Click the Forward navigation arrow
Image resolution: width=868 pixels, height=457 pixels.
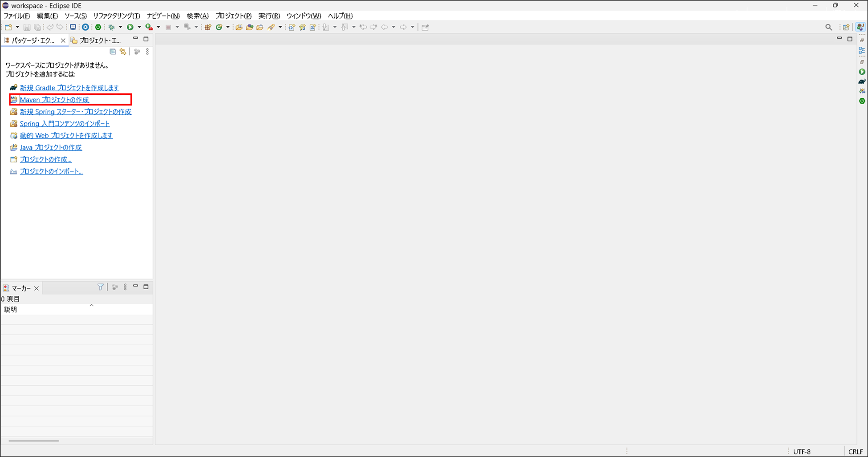[403, 27]
